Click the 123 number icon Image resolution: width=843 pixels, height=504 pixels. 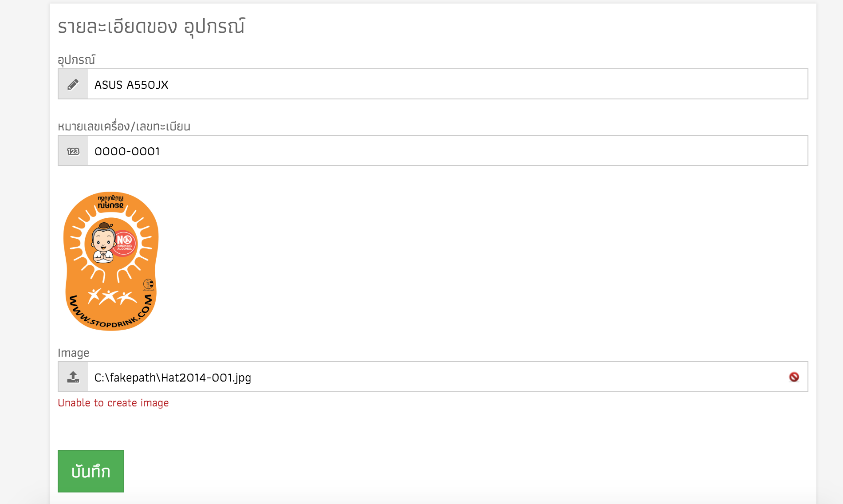click(x=73, y=151)
